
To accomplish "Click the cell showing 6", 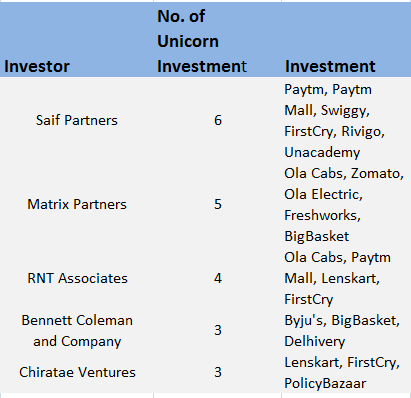I will (x=217, y=120).
